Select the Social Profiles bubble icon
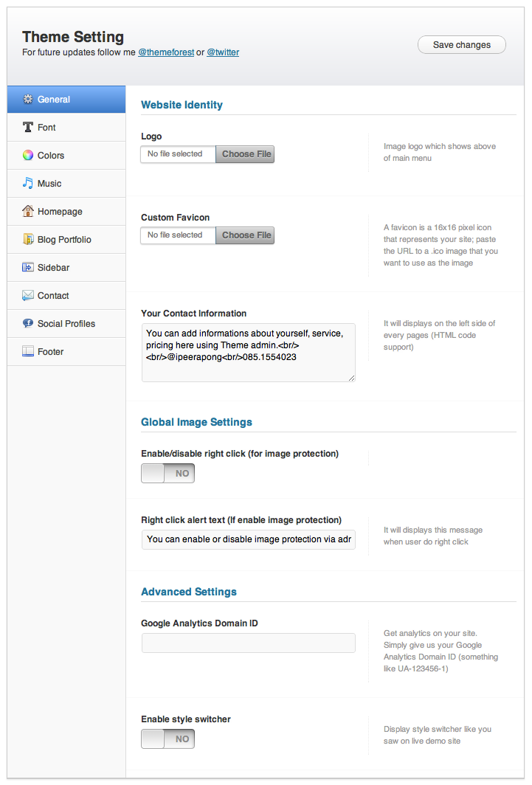 28,323
